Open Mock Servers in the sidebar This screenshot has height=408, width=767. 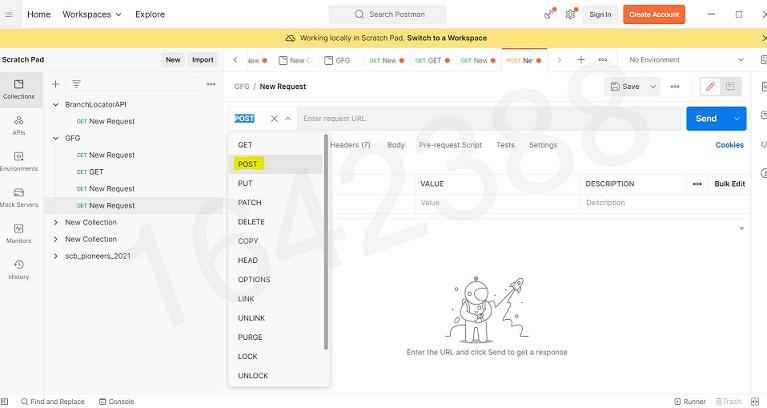tap(19, 198)
